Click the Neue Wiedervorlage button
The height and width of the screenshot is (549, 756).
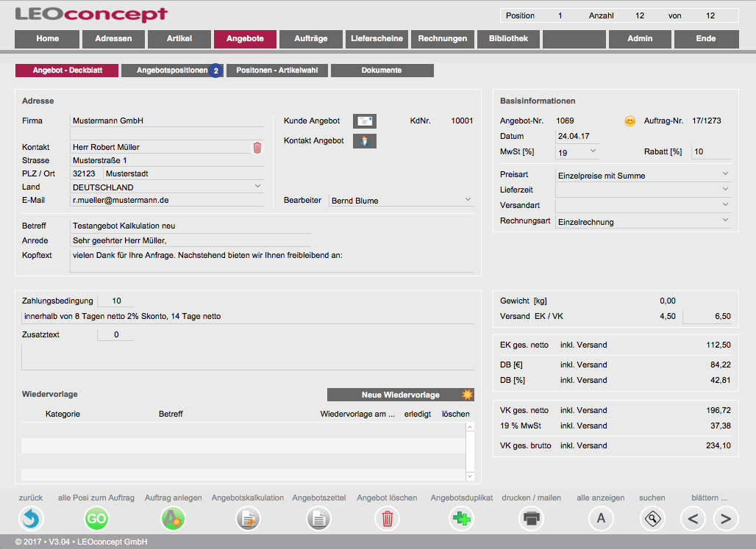(400, 395)
